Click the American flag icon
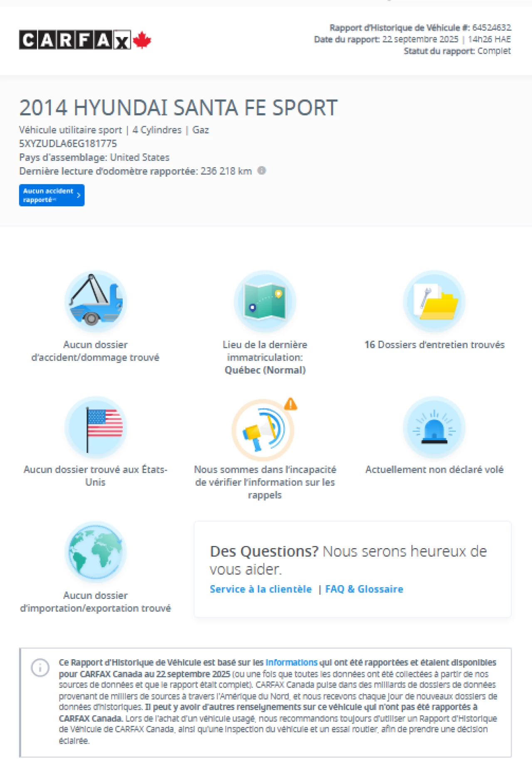532x764 pixels. tap(96, 427)
